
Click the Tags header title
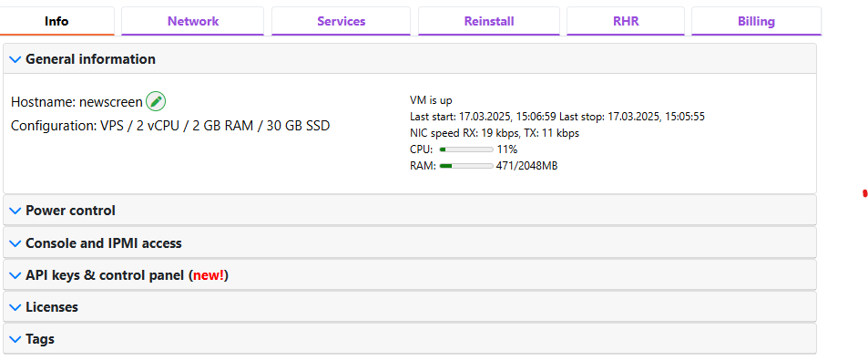coord(40,339)
